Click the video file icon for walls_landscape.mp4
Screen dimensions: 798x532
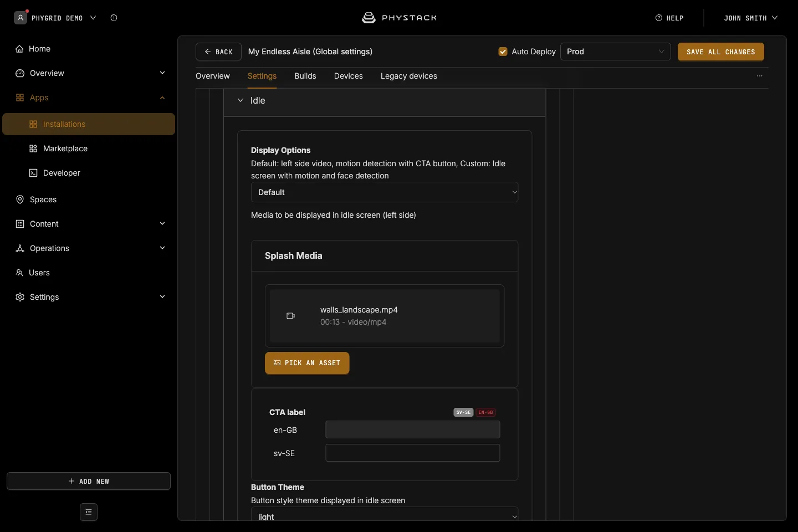coord(290,316)
